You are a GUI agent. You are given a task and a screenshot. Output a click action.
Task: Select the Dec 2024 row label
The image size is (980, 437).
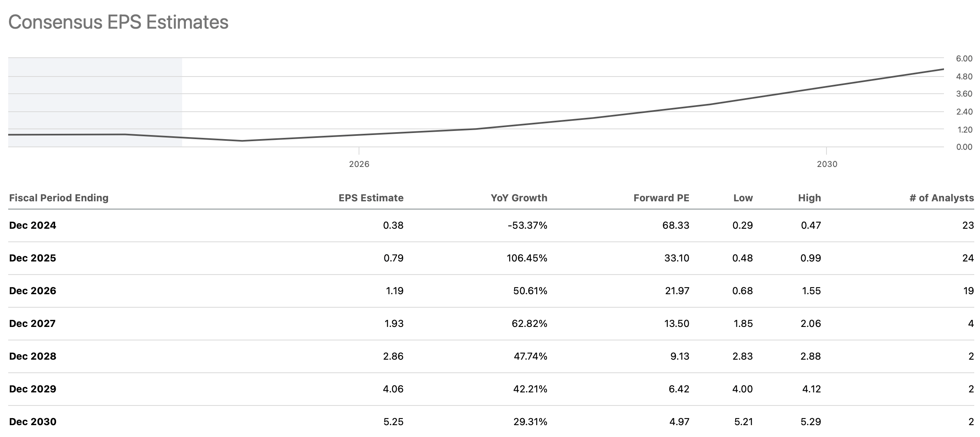(x=33, y=225)
